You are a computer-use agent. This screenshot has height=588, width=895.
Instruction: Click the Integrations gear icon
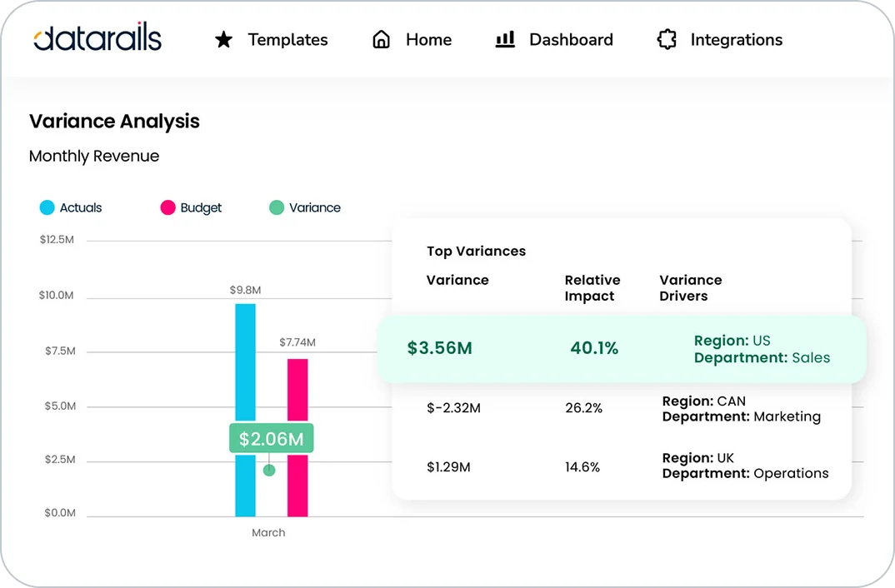666,39
